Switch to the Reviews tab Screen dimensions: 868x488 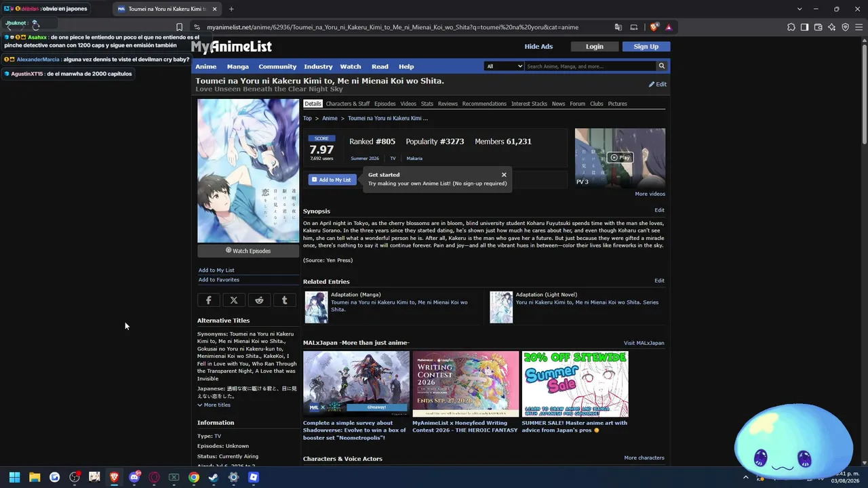[448, 104]
